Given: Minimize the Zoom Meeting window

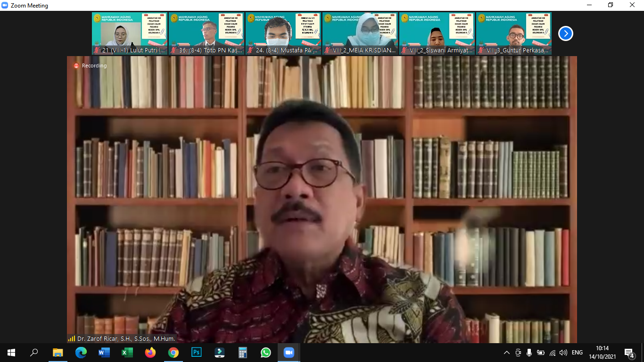Looking at the screenshot, I should [589, 5].
